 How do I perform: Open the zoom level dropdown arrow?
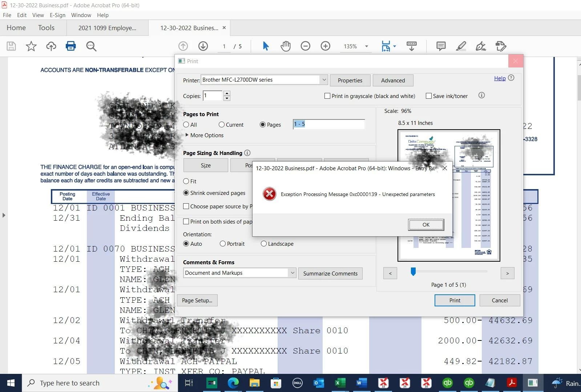[x=367, y=46]
